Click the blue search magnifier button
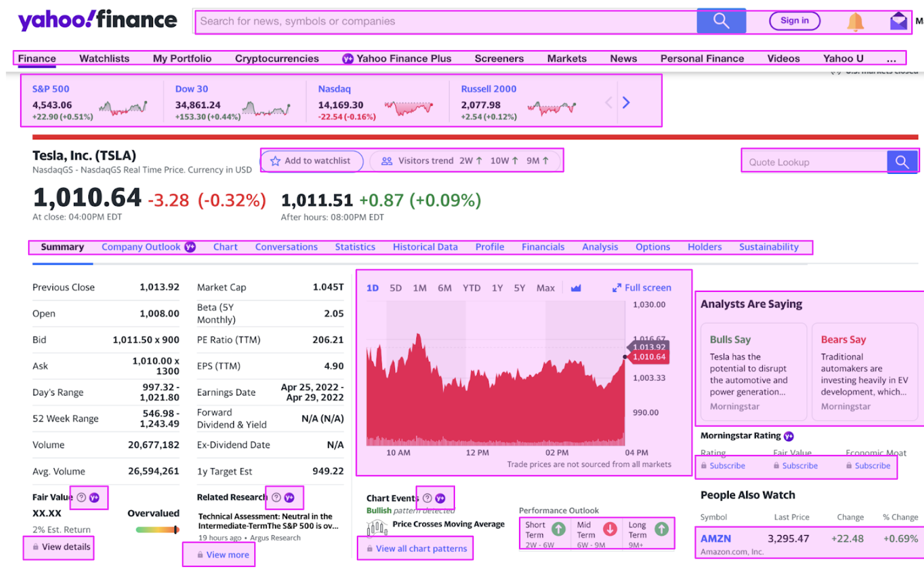Image resolution: width=924 pixels, height=582 pixels. click(x=721, y=21)
